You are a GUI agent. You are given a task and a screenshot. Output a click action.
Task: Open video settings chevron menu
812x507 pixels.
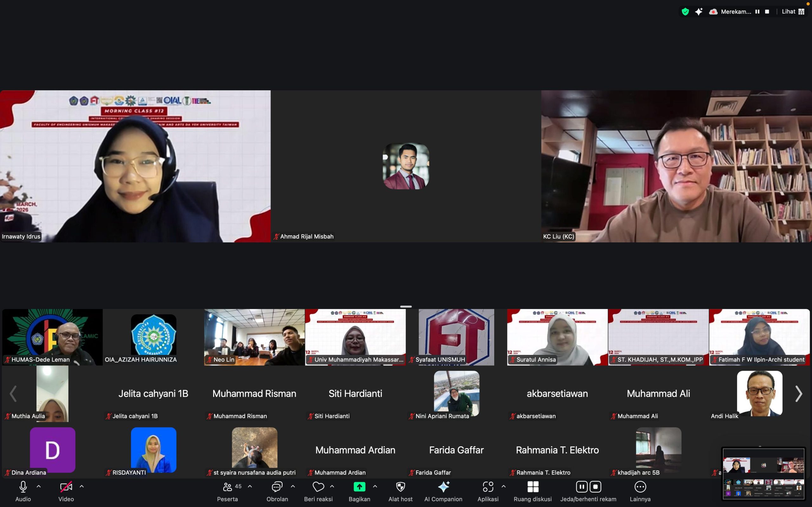tap(82, 486)
